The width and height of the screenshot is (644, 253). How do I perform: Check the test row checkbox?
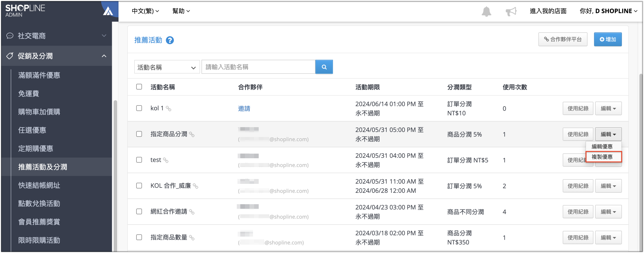click(139, 160)
